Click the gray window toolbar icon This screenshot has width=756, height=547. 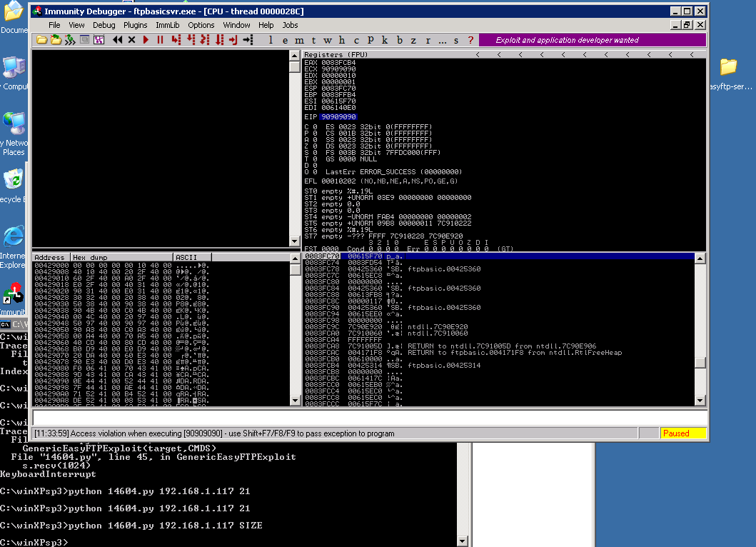coord(84,40)
